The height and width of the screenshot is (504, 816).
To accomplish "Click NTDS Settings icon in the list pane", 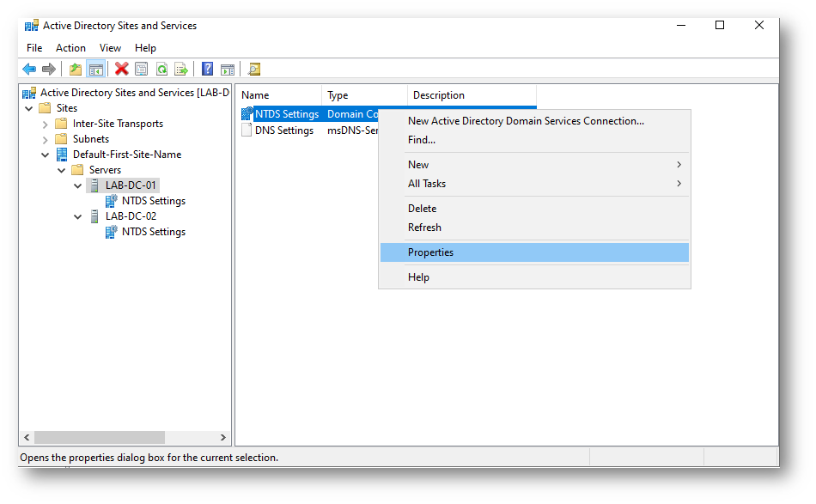I will point(247,114).
